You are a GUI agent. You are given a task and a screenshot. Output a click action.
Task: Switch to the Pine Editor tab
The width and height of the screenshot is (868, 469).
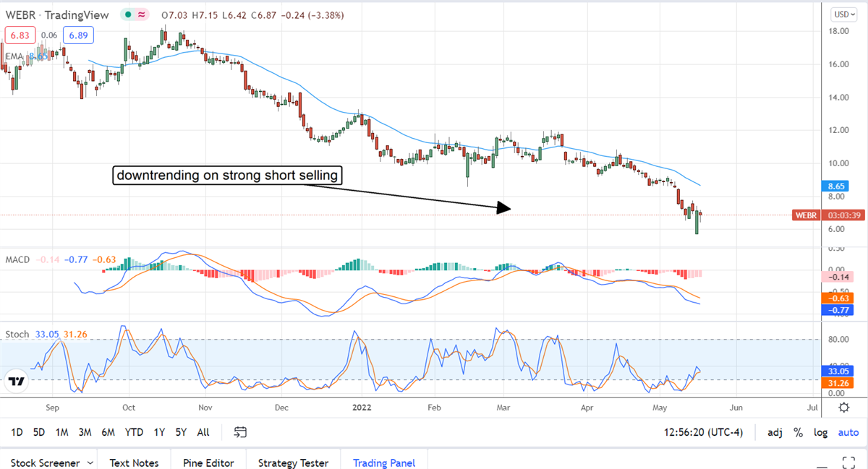pos(208,462)
